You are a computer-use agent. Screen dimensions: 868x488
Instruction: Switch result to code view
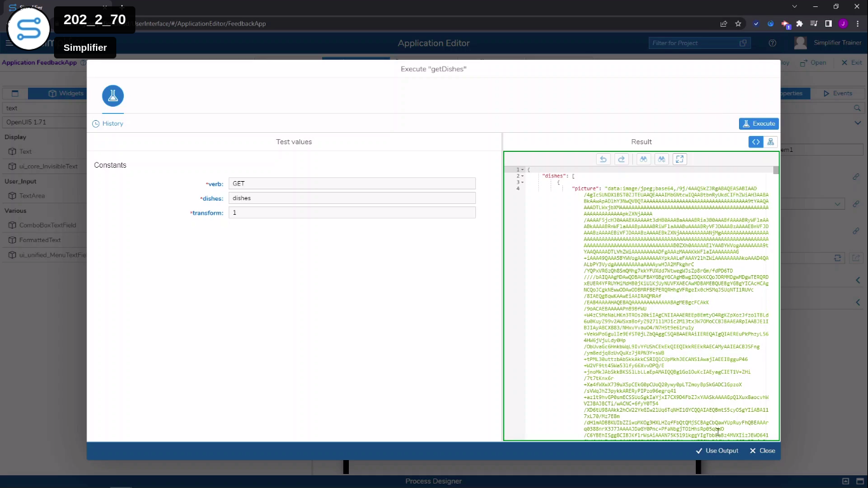(756, 142)
